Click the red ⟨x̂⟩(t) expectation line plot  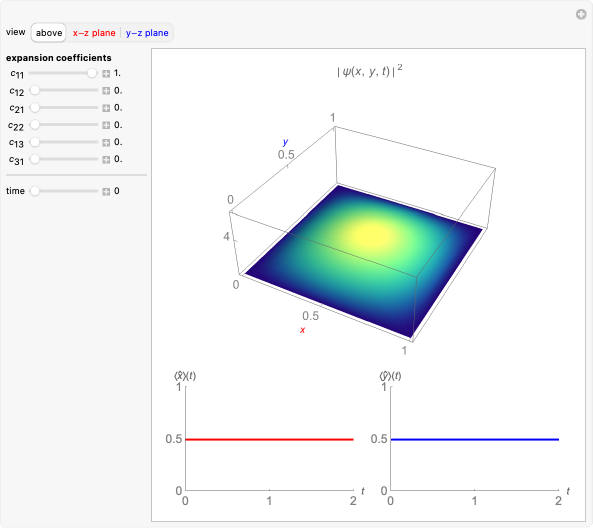pos(269,439)
